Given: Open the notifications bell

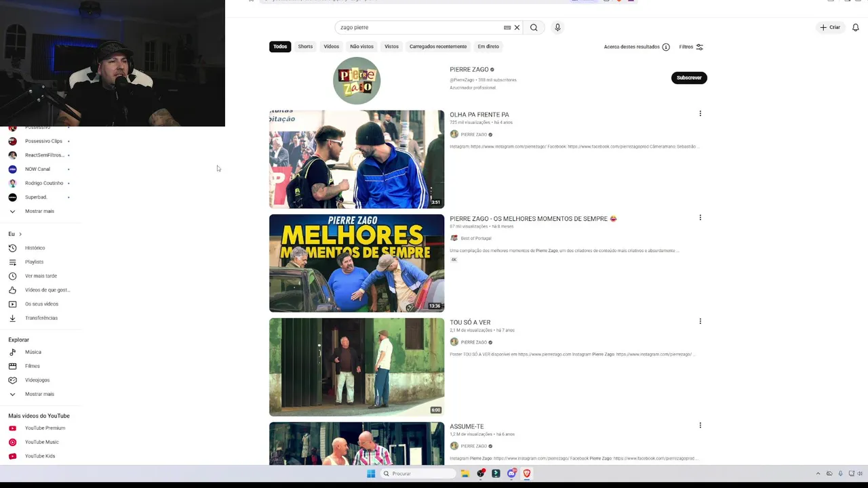Looking at the screenshot, I should coord(856,28).
